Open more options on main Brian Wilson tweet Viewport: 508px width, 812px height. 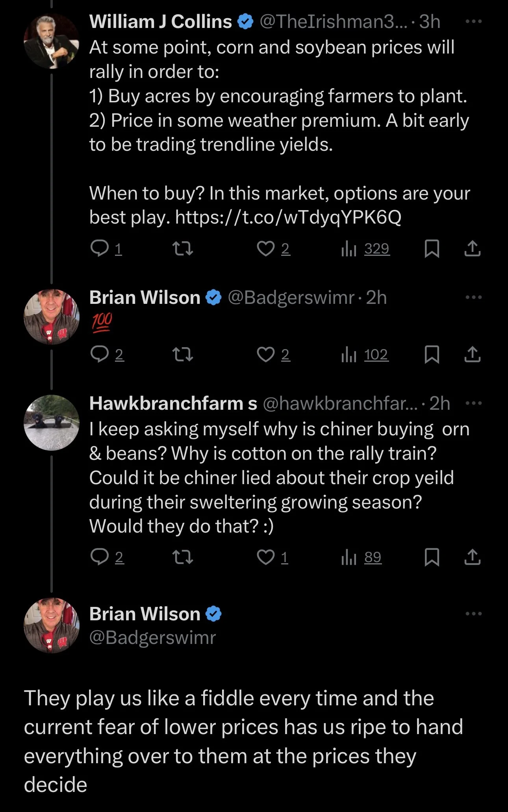pyautogui.click(x=473, y=614)
